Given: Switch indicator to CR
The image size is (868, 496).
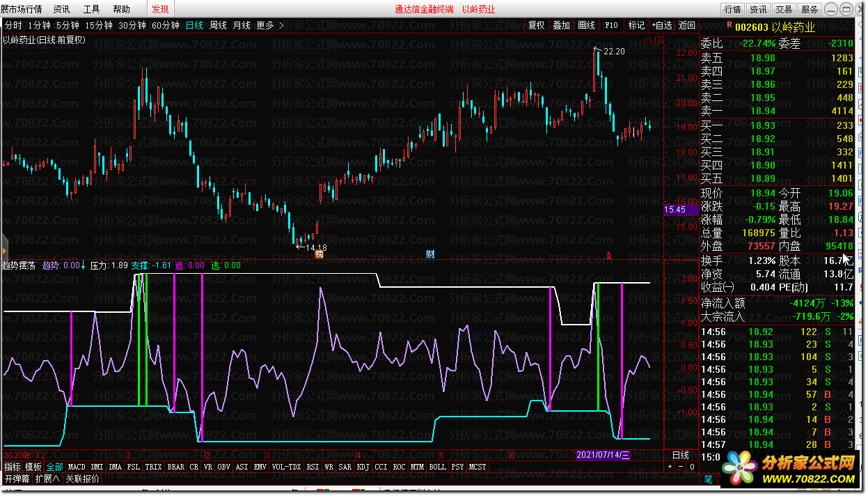Looking at the screenshot, I should [x=194, y=467].
